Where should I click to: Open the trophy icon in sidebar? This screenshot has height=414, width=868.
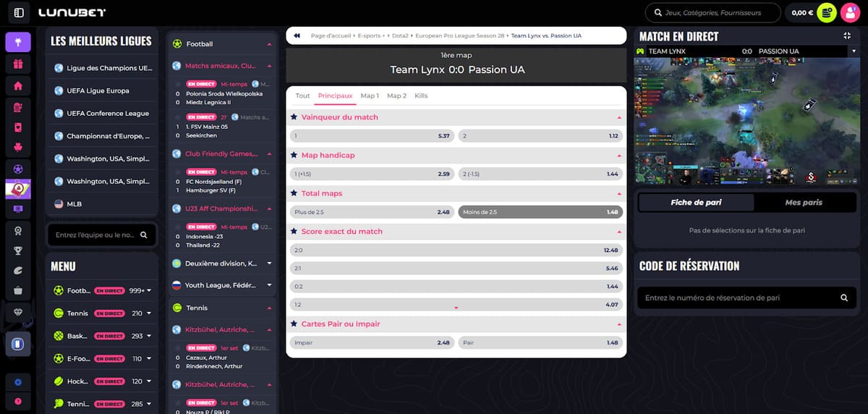click(18, 250)
